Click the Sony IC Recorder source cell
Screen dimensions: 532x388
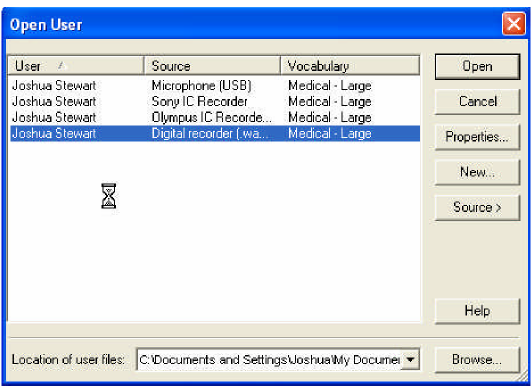point(200,101)
